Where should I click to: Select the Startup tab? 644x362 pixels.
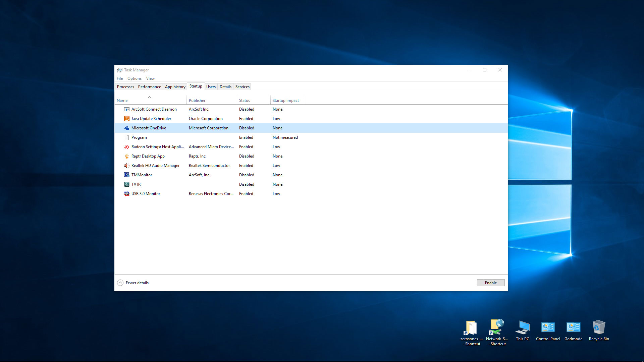[x=196, y=86]
